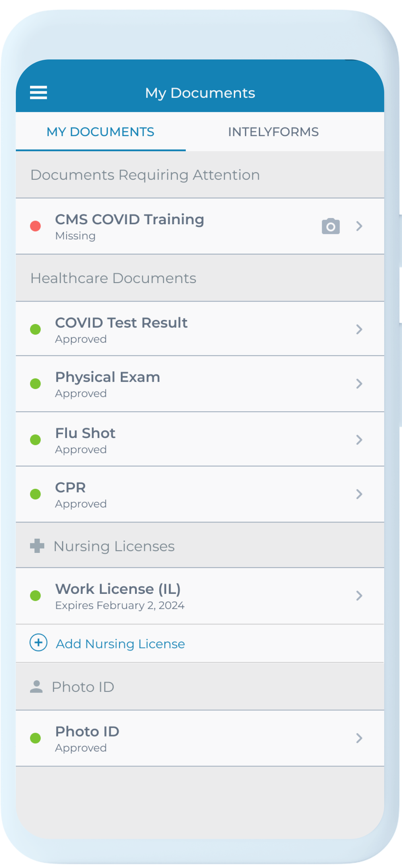This screenshot has width=402, height=868.
Task: Expand CMS COVID Training chevron arrow
Action: [359, 226]
